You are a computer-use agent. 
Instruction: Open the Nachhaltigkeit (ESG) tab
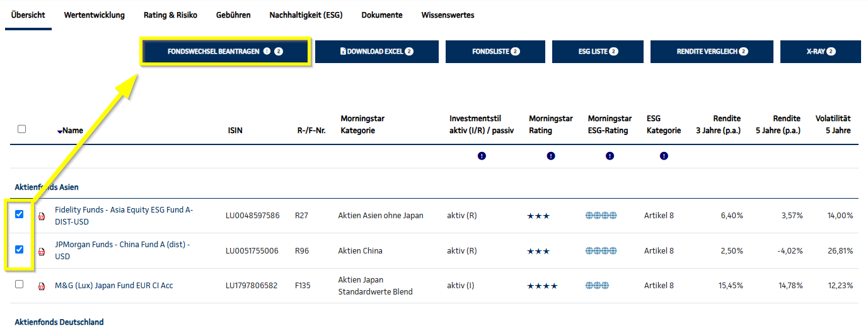306,15
